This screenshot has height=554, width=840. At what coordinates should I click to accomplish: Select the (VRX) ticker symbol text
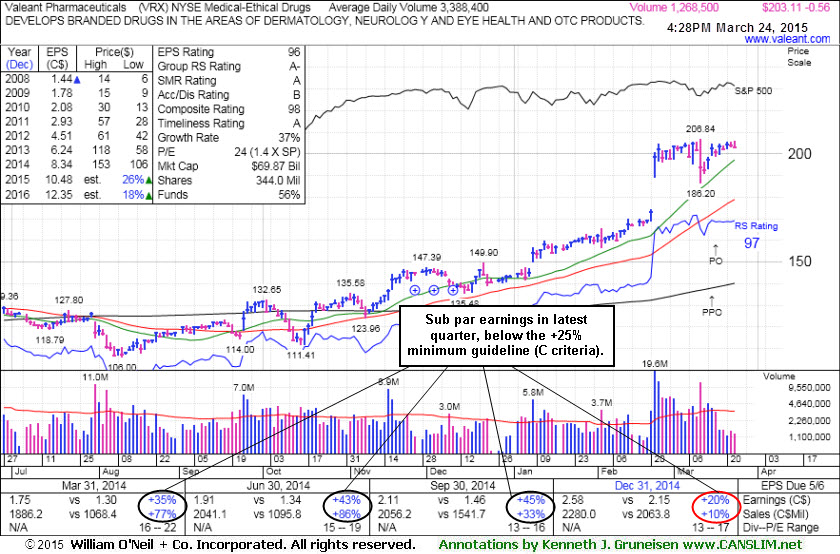pos(153,8)
